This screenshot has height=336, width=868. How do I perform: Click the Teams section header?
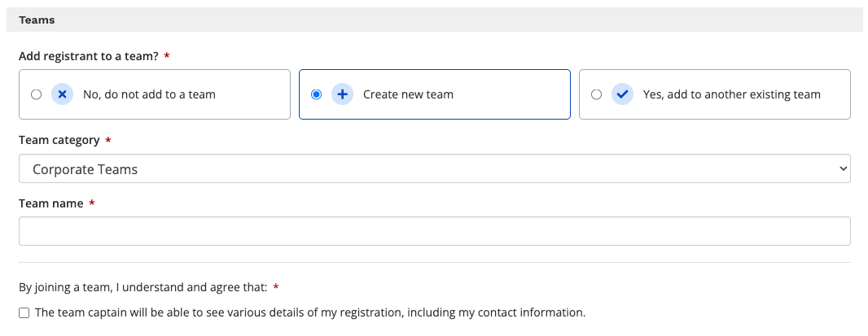[x=37, y=20]
